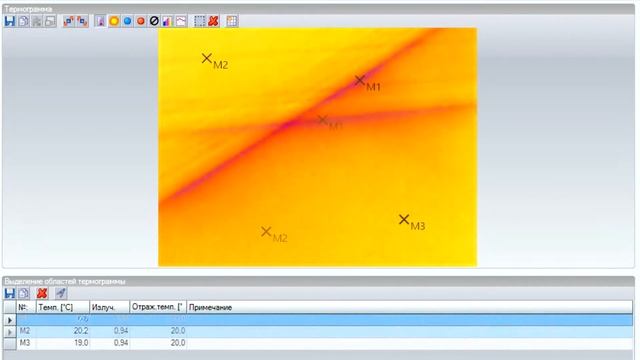
Task: Click the faded M1 marker at line intersection
Action: 322,120
